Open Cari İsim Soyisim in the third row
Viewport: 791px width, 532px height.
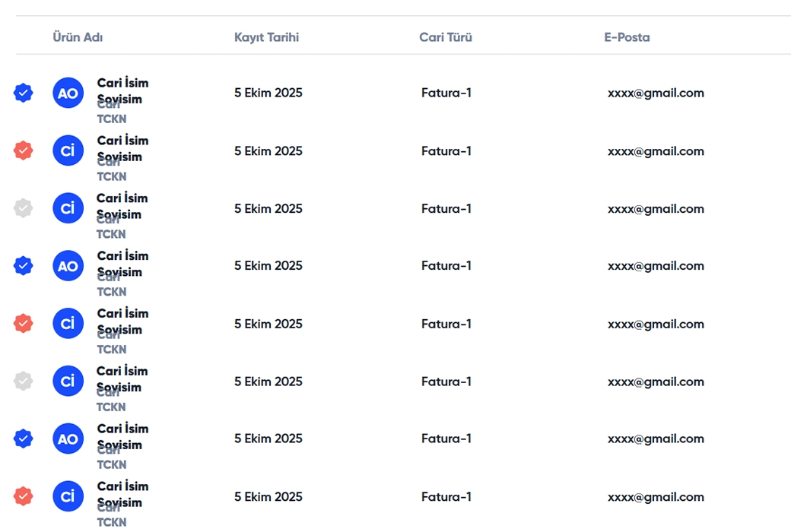(x=122, y=206)
